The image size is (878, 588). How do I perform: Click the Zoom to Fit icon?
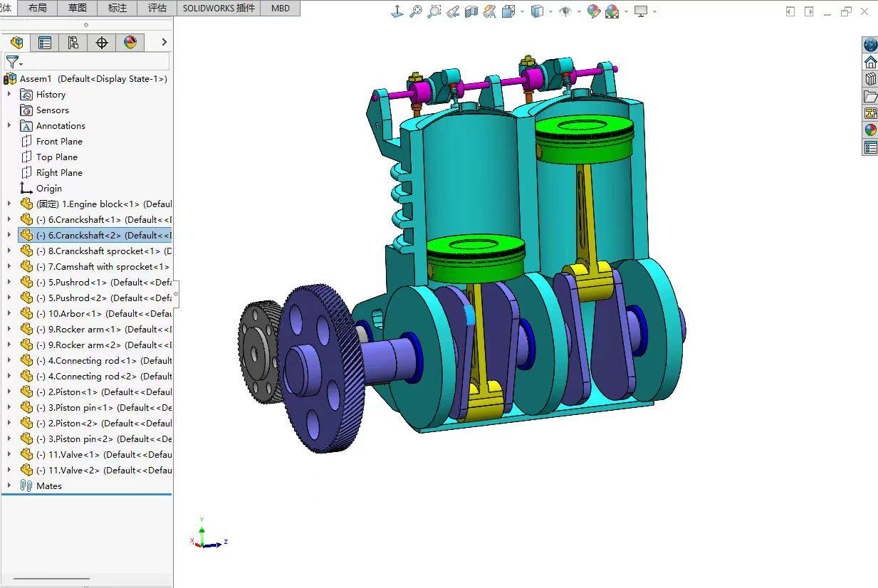[x=417, y=11]
